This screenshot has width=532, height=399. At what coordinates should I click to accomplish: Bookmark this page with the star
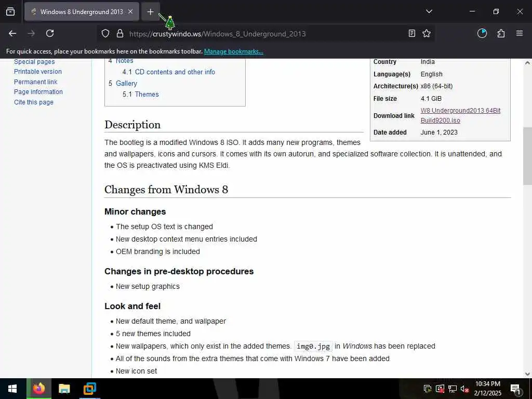[427, 33]
